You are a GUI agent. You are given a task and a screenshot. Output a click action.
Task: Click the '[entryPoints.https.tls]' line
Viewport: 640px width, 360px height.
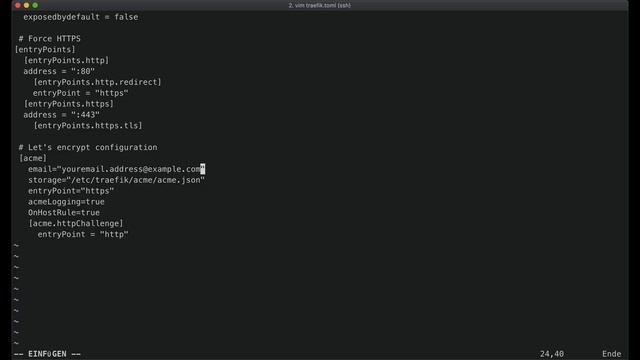[x=88, y=126]
